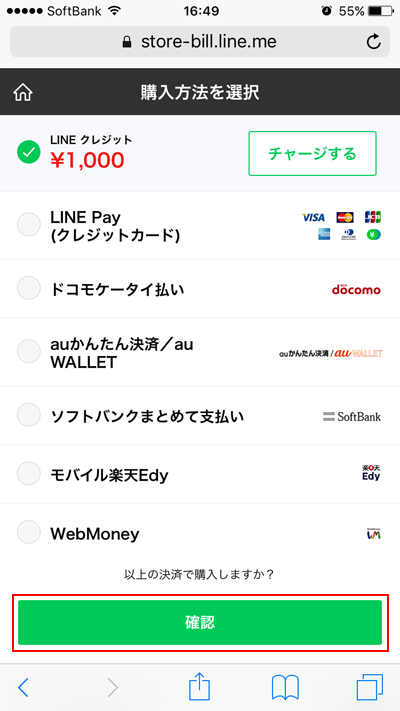Viewport: 400px width, 711px height.
Task: Select モバイル楽天Edy radio button
Action: pyautogui.click(x=29, y=473)
